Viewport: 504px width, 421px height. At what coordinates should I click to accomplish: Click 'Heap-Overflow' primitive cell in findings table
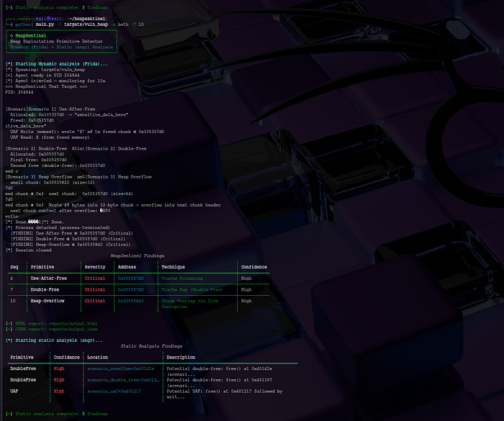click(x=48, y=301)
